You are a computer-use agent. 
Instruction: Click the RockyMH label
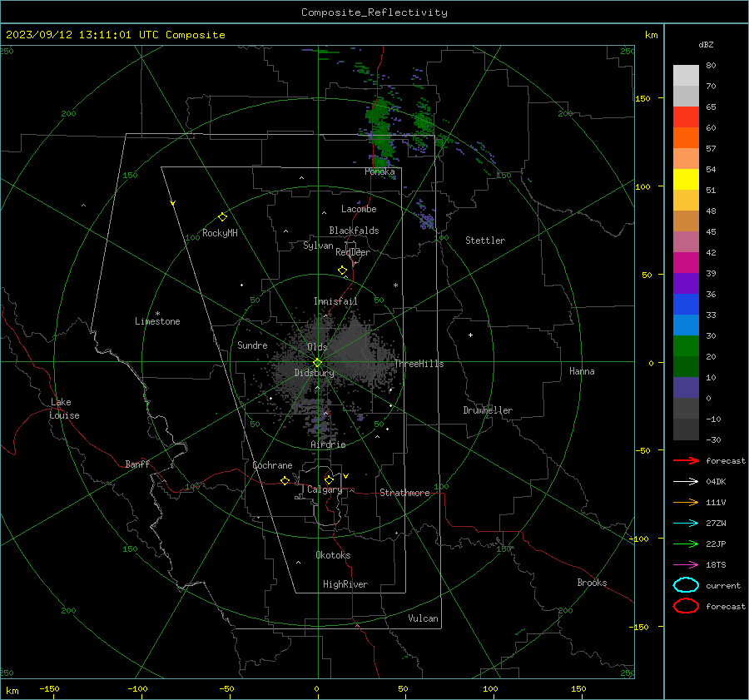tap(220, 233)
